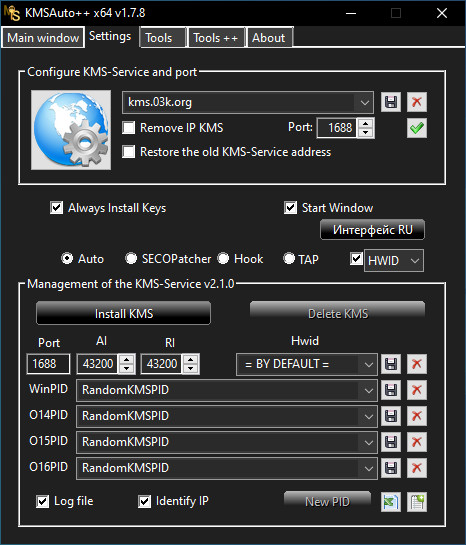Open the O15PID RandomKMSPID dropdown

(369, 442)
